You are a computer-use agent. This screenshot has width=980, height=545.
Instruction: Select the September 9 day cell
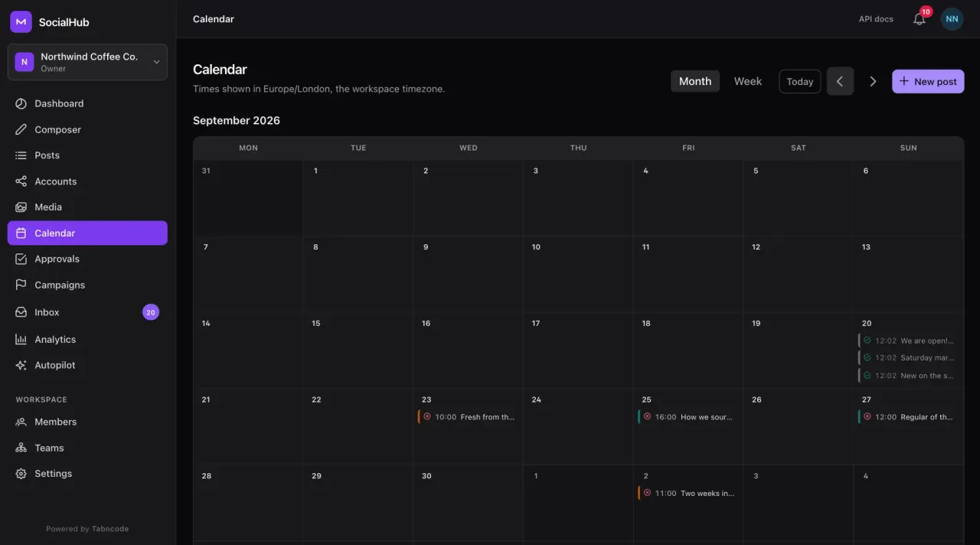(x=468, y=274)
